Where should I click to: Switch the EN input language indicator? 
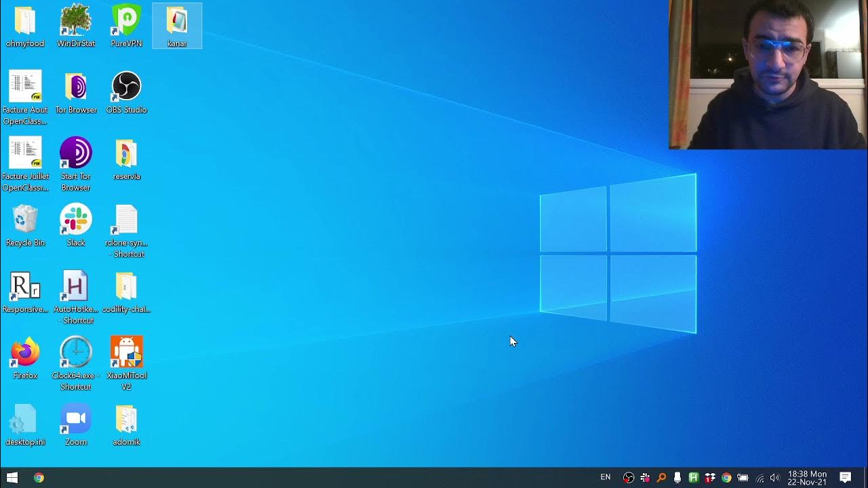coord(606,478)
